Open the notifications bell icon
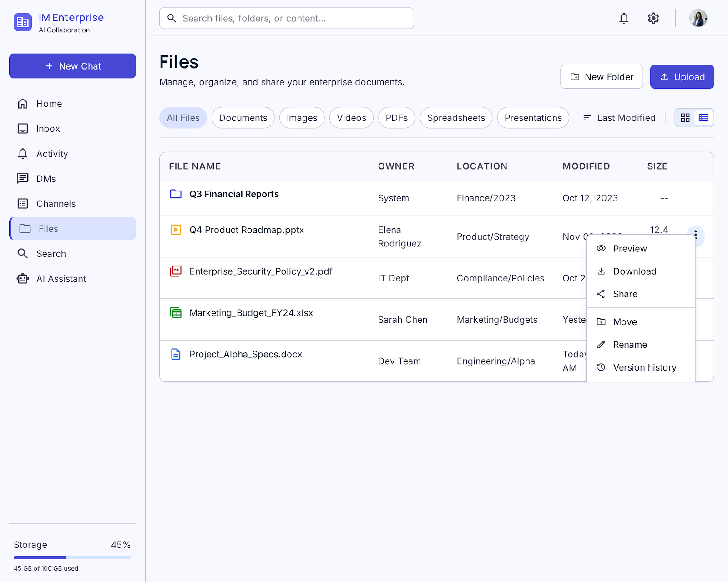 (x=624, y=18)
